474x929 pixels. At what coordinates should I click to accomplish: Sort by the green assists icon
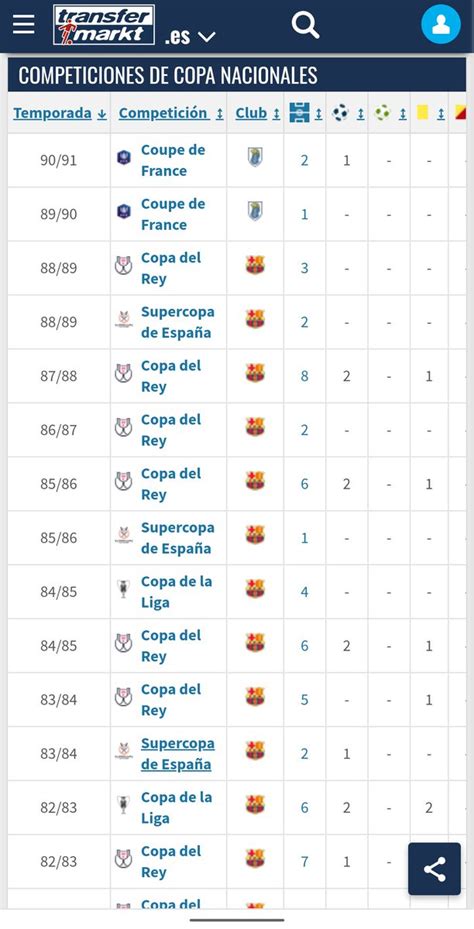pos(383,112)
